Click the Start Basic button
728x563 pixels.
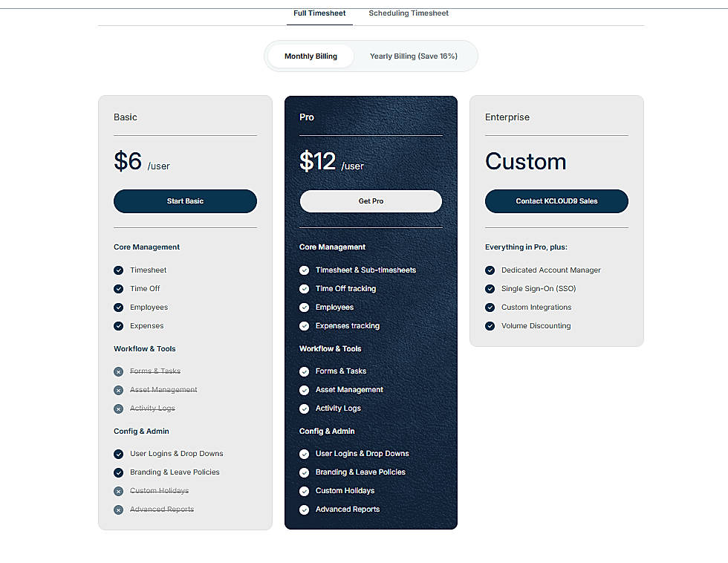(x=185, y=201)
